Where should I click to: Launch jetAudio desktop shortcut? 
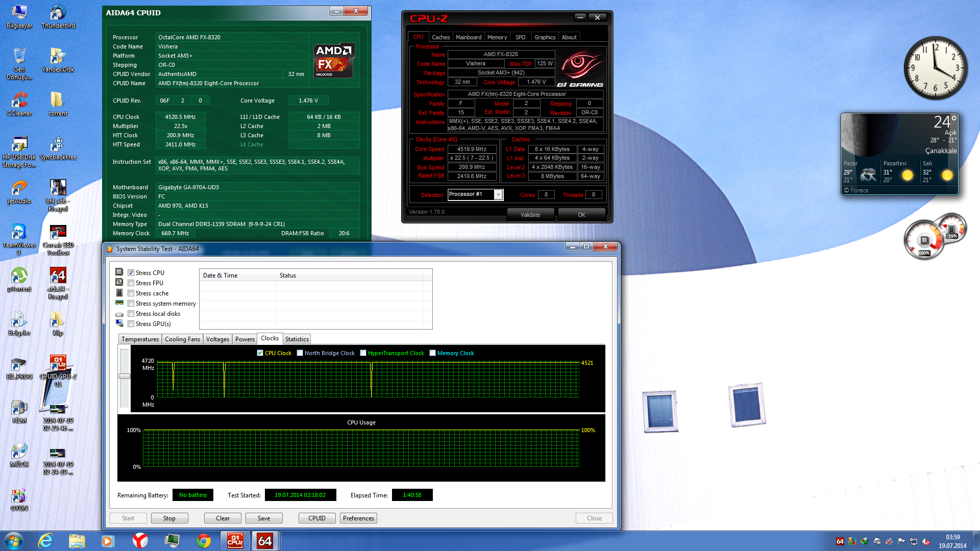(x=19, y=192)
